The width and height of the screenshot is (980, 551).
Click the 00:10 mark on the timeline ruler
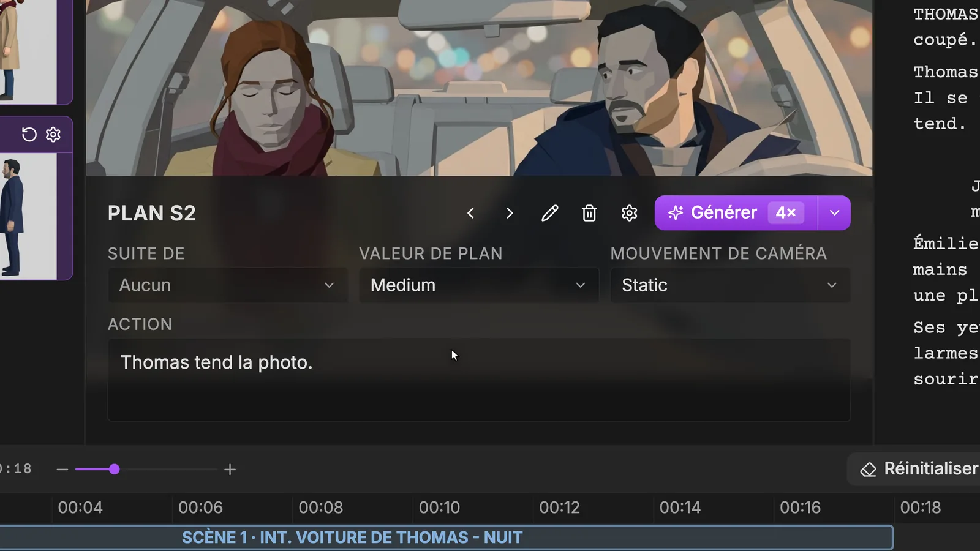click(439, 508)
